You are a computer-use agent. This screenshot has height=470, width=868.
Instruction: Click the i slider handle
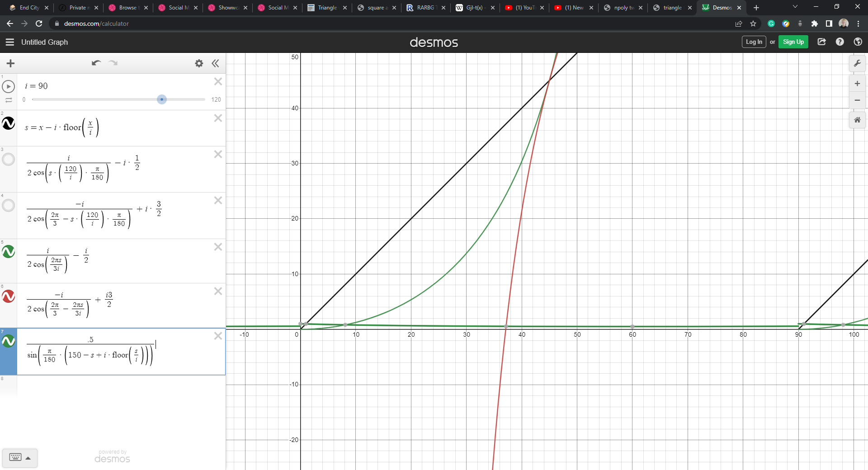162,99
